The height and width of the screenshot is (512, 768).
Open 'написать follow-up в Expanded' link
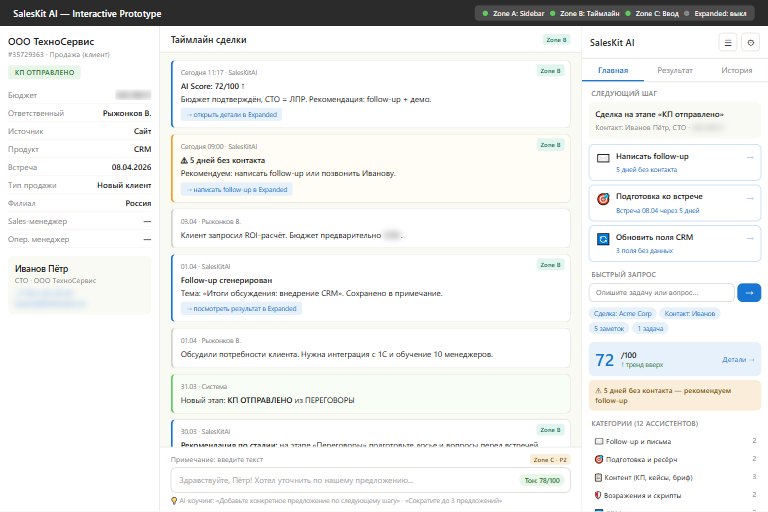click(x=237, y=190)
